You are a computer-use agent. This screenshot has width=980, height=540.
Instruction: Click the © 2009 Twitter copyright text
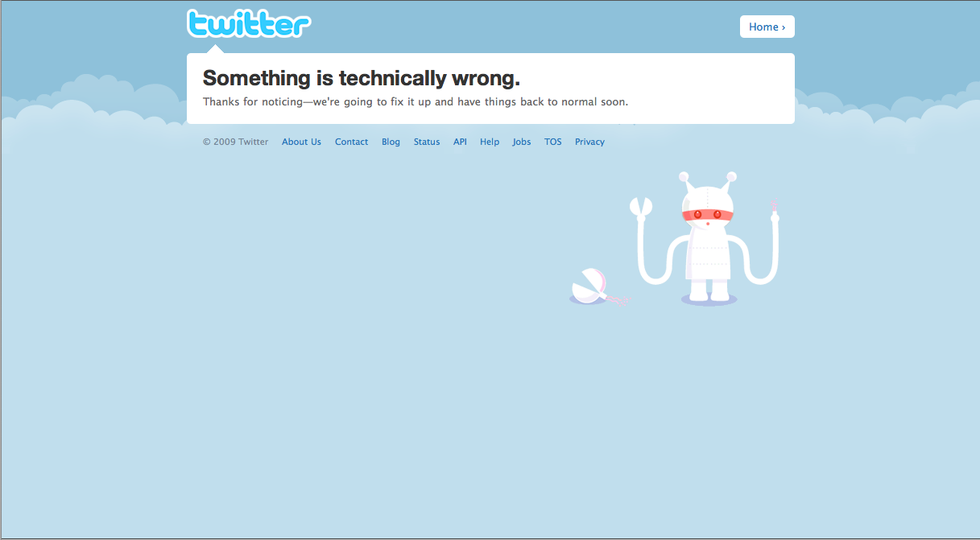pos(235,142)
